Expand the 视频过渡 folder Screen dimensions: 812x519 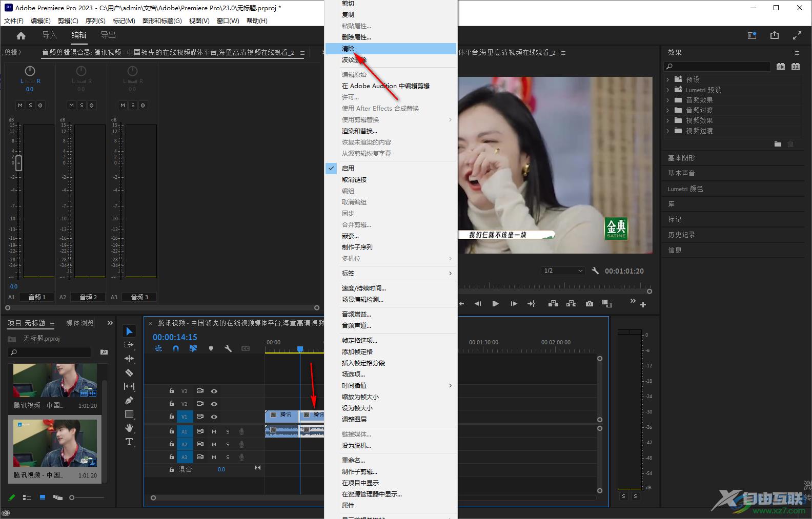[x=668, y=131]
